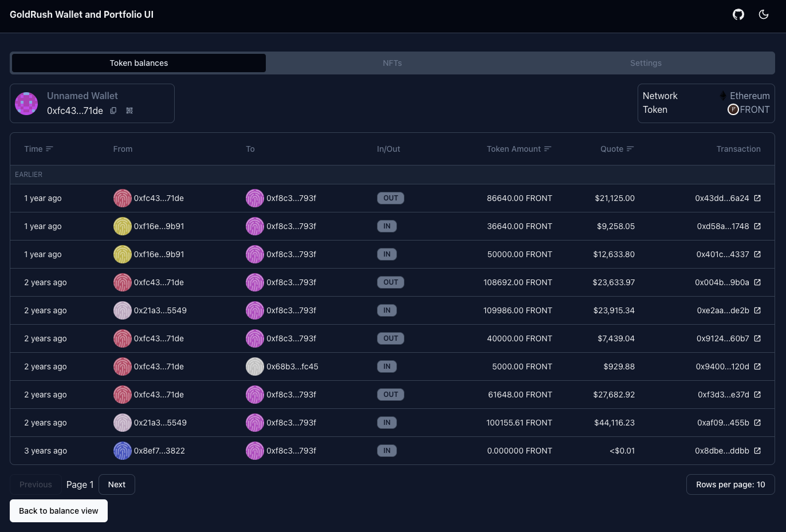
Task: Select the OUT badge on the 86640.00 FRONT transfer
Action: (390, 198)
